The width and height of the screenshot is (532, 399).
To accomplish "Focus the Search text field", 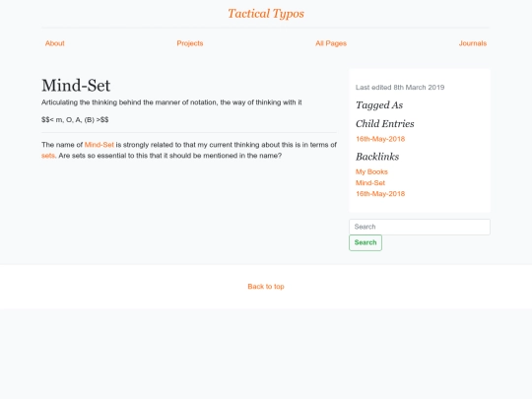I will [x=420, y=227].
